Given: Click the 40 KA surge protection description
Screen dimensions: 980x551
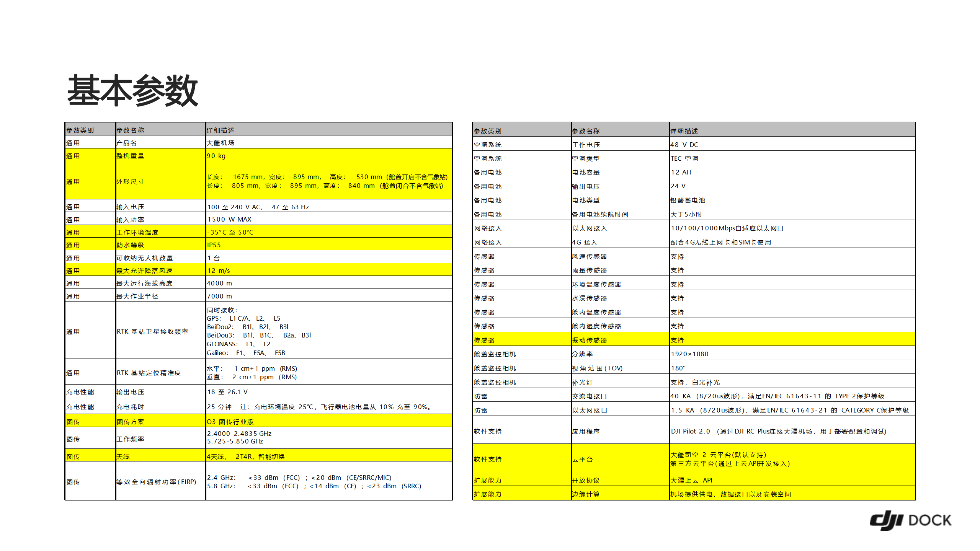Looking at the screenshot, I should (792, 395).
